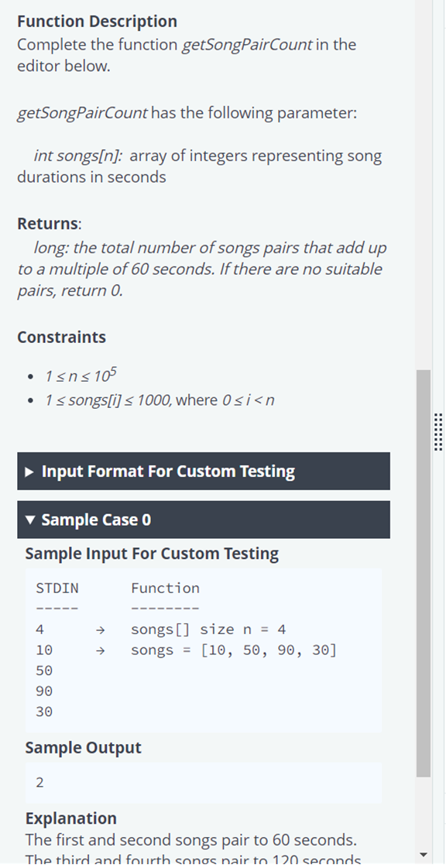446x868 pixels.
Task: Click the Returns heading text
Action: pos(45,223)
